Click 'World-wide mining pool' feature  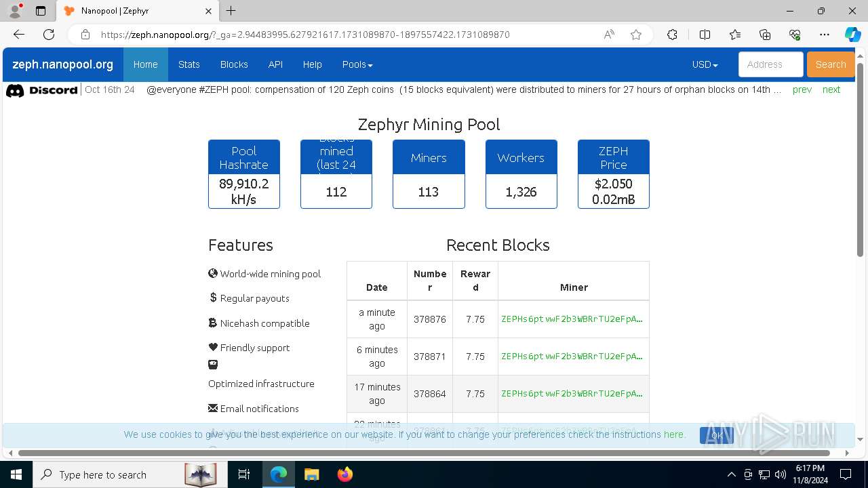[x=264, y=274]
